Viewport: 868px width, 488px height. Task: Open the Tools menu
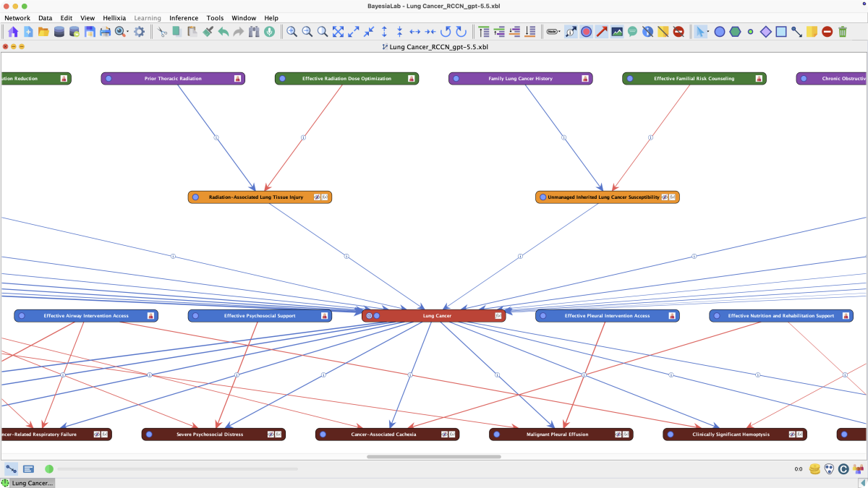pyautogui.click(x=215, y=18)
